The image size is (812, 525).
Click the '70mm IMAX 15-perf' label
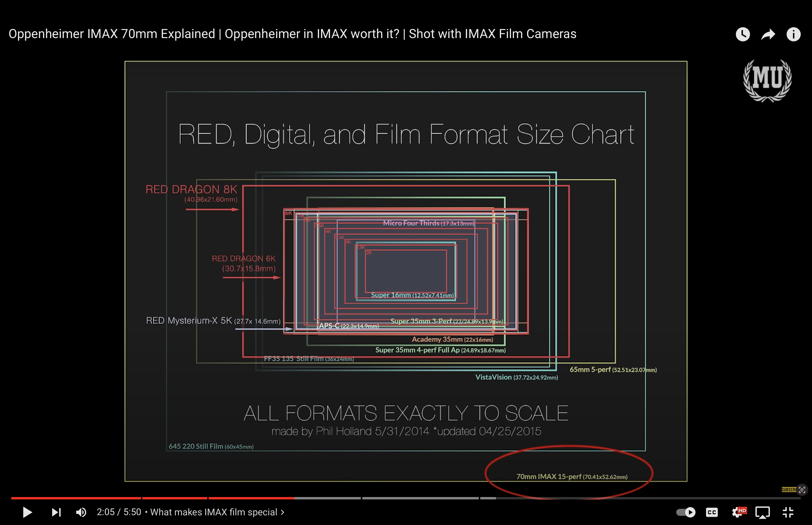[x=572, y=477]
